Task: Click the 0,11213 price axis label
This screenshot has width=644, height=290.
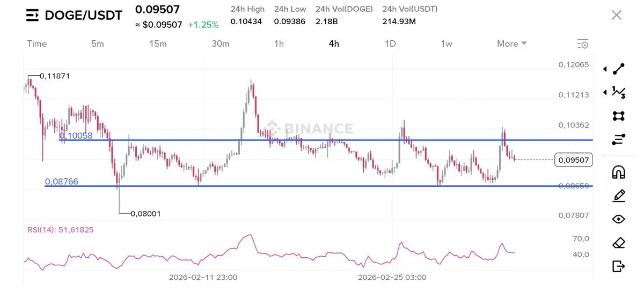Action: tap(574, 95)
